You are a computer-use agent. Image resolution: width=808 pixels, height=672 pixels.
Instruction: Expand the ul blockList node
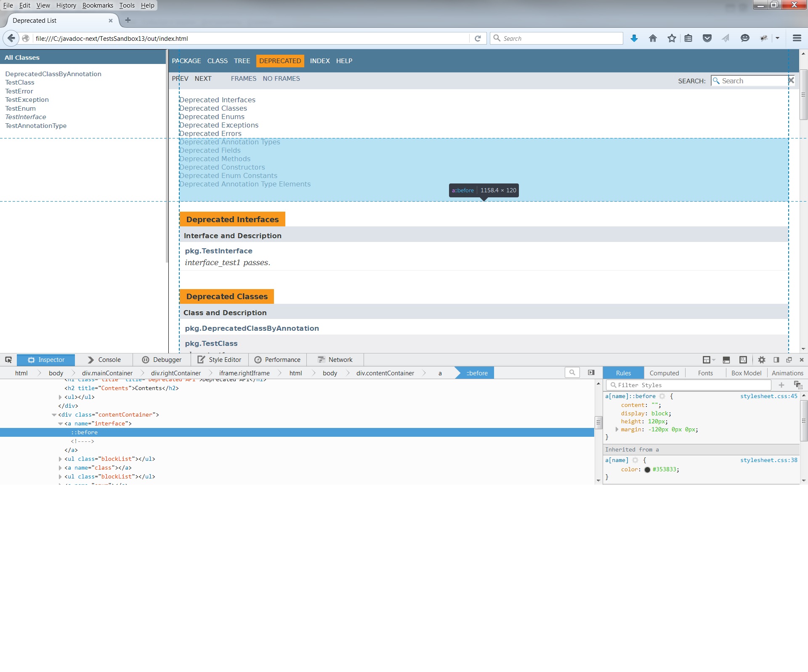point(60,459)
